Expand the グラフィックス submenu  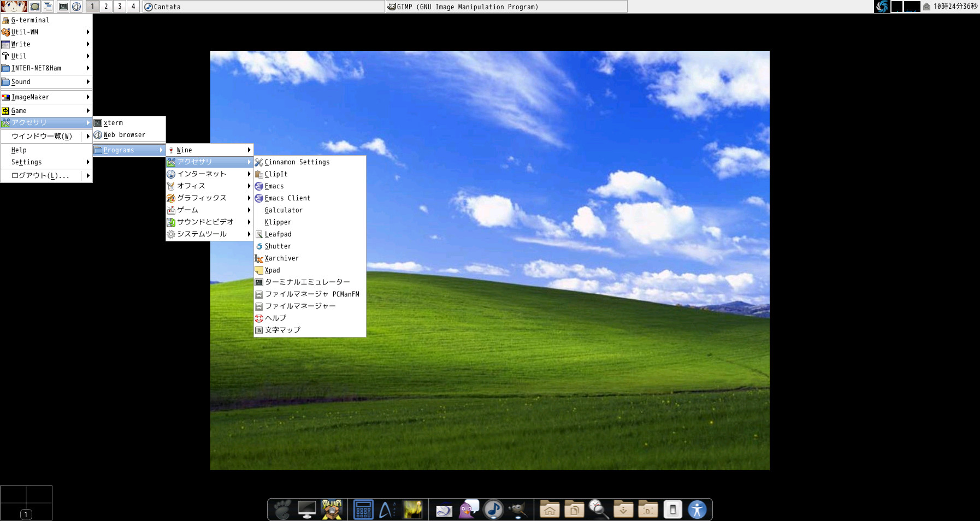208,198
